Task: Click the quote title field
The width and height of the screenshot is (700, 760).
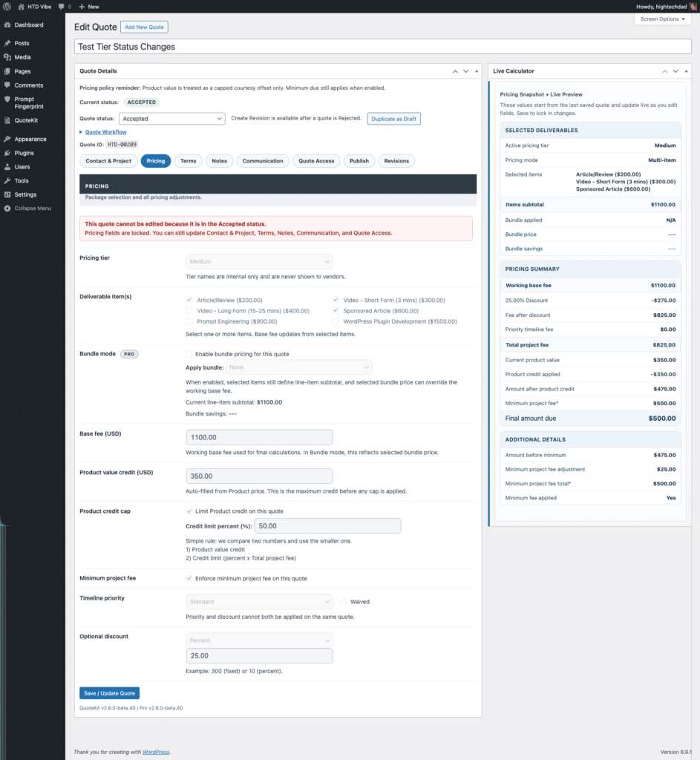Action: tap(383, 47)
